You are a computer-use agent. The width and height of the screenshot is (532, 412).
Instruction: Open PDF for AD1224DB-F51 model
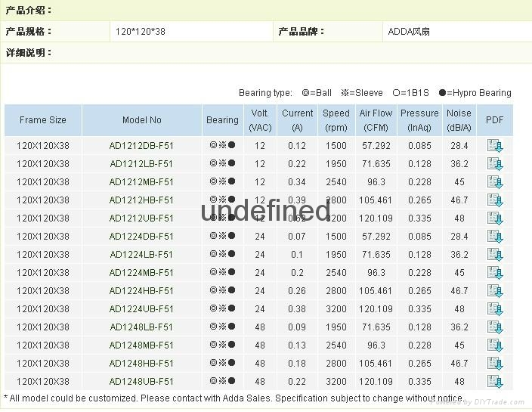coord(495,237)
